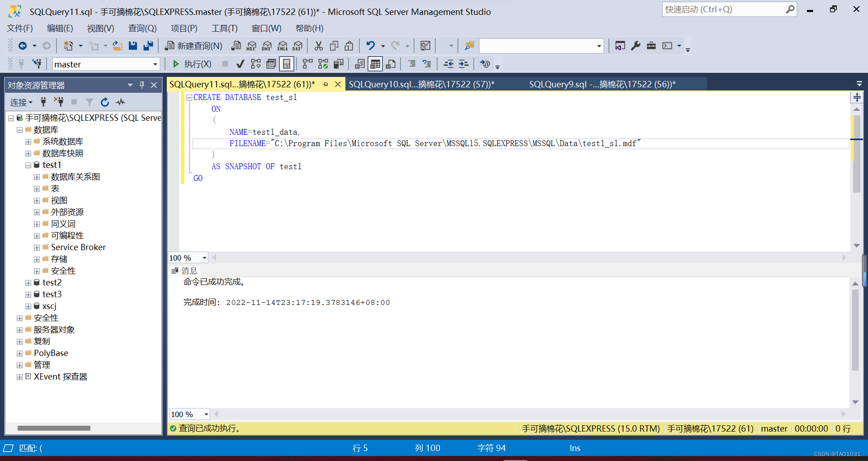868x461 pixels.
Task: Switch to the SQLQuery10.sql tab
Action: coord(421,84)
